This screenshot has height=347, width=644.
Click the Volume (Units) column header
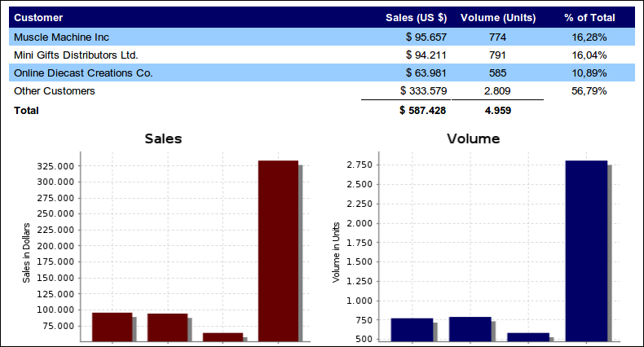tap(498, 18)
